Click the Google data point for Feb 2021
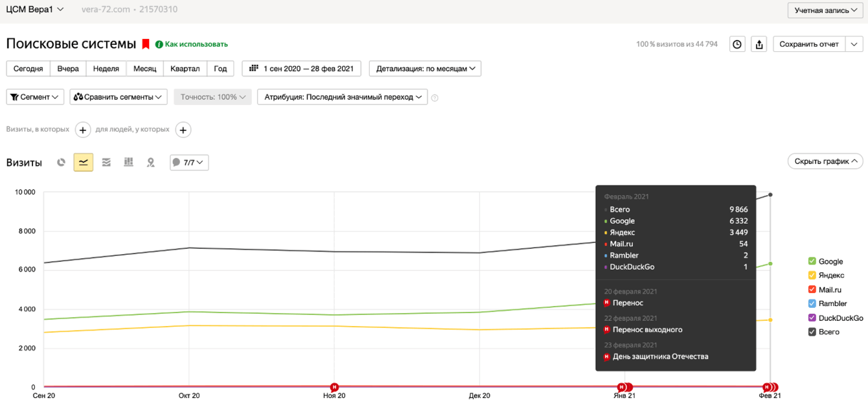The width and height of the screenshot is (868, 411). (x=770, y=264)
